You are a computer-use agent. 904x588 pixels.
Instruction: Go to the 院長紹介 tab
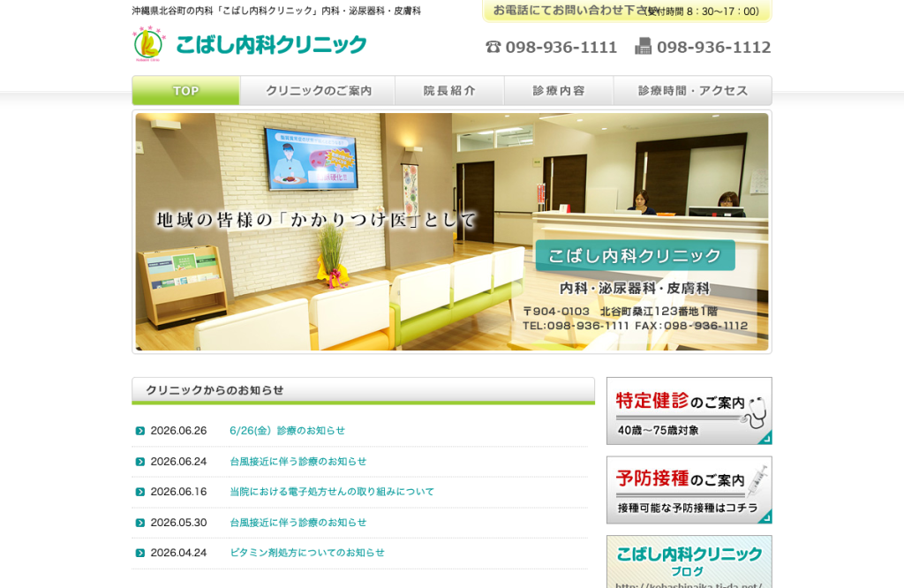[x=449, y=91]
